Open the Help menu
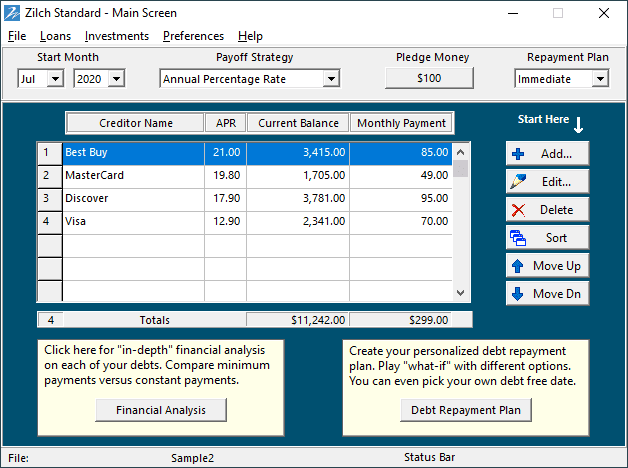628x468 pixels. point(250,36)
